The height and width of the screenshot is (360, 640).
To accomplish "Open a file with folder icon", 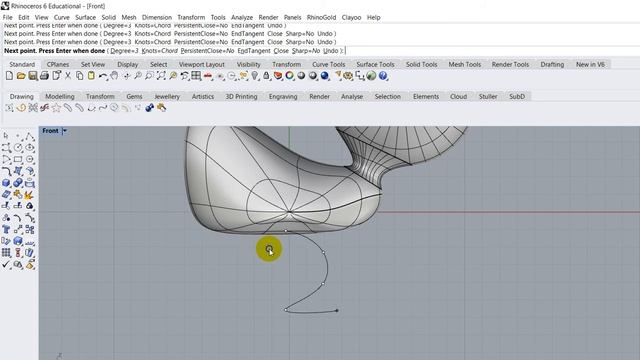I will point(21,76).
